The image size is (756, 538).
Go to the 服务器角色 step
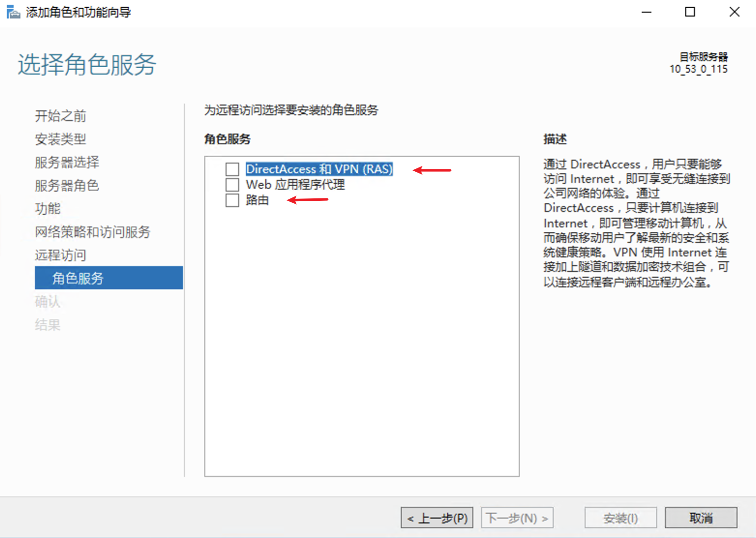pyautogui.click(x=67, y=185)
